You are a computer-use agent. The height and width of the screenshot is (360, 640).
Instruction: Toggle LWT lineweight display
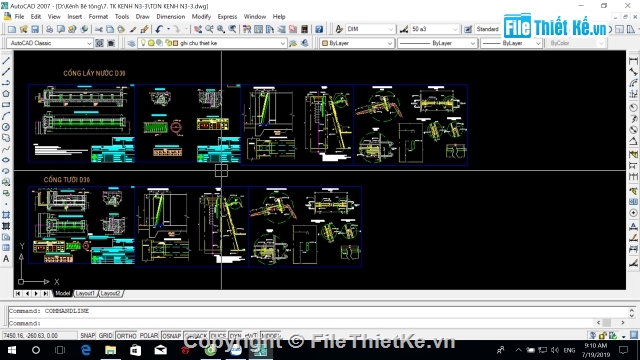coord(251,336)
